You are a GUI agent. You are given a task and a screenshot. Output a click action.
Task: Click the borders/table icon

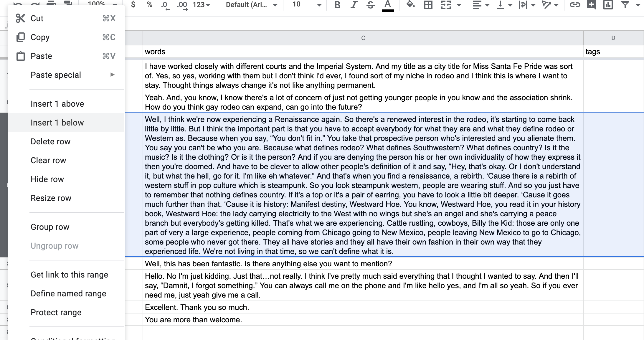pyautogui.click(x=427, y=5)
